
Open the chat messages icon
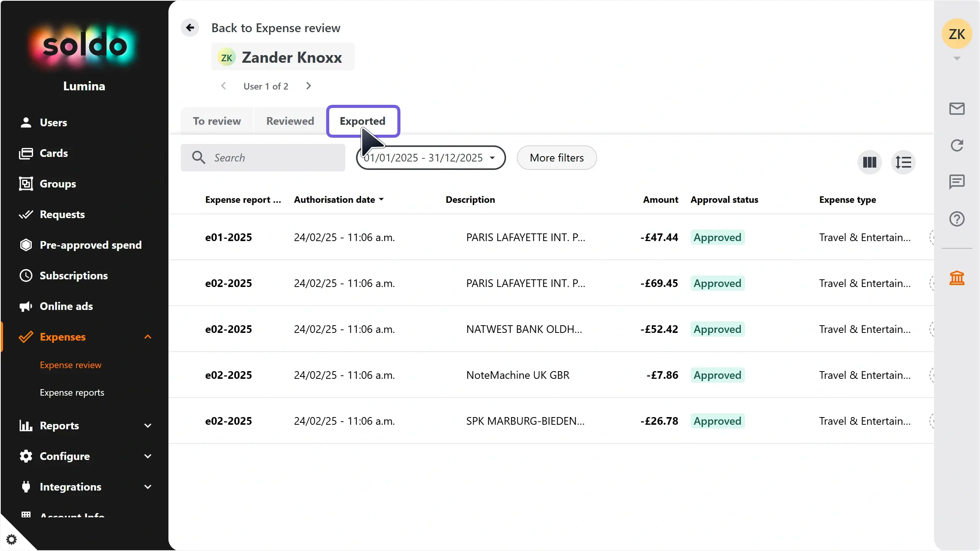coord(957,181)
